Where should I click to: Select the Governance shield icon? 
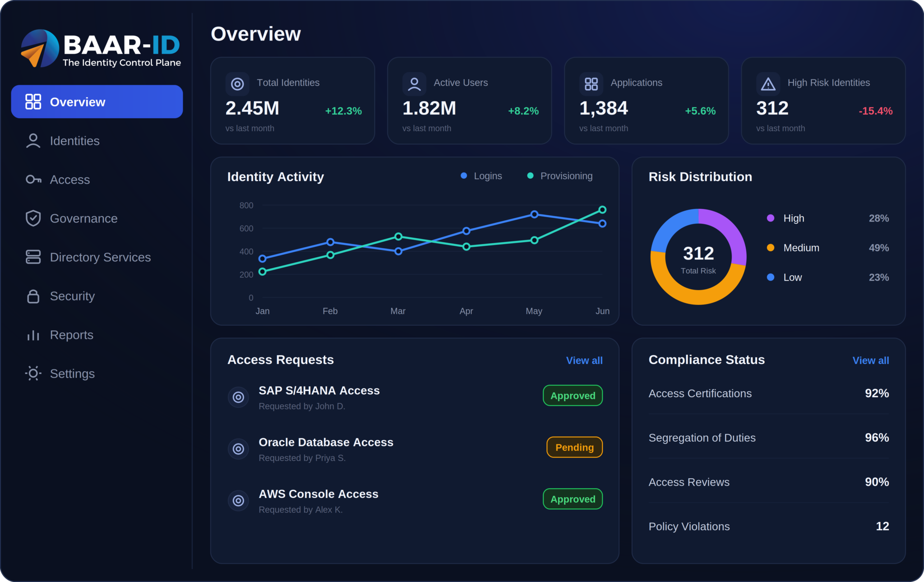tap(33, 218)
